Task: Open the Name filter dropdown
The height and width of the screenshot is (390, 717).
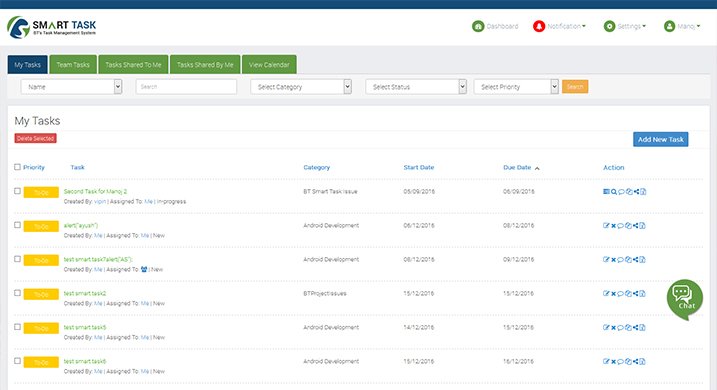Action: point(71,87)
